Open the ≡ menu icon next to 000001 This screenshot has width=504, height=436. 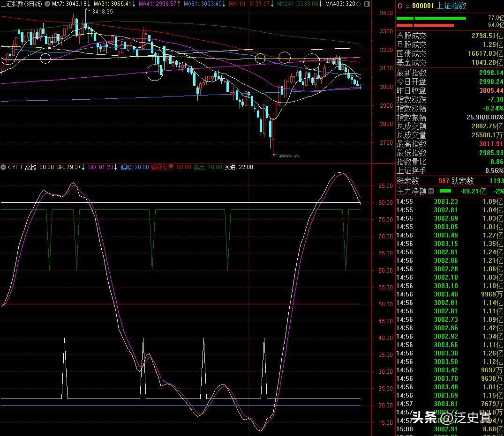point(407,6)
